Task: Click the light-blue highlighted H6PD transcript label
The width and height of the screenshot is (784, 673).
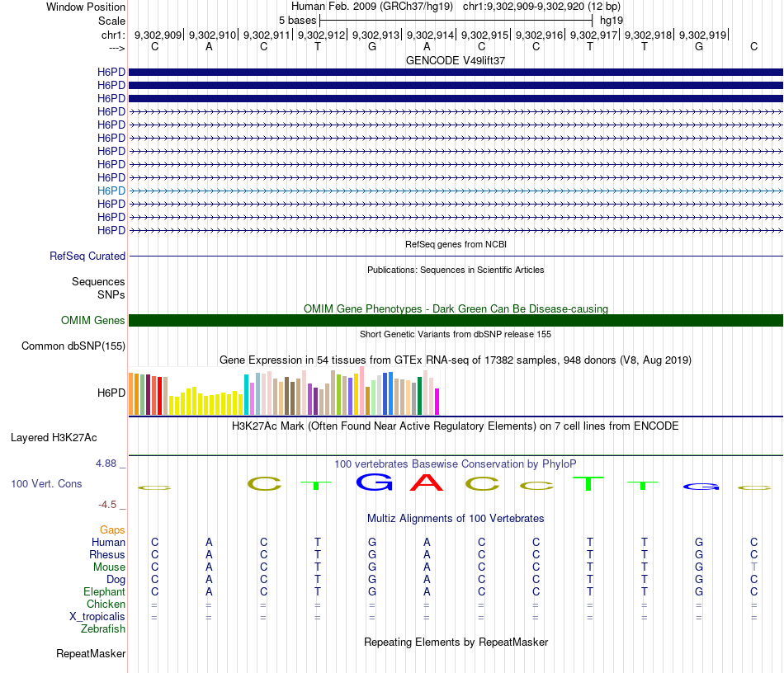Action: pyautogui.click(x=111, y=191)
